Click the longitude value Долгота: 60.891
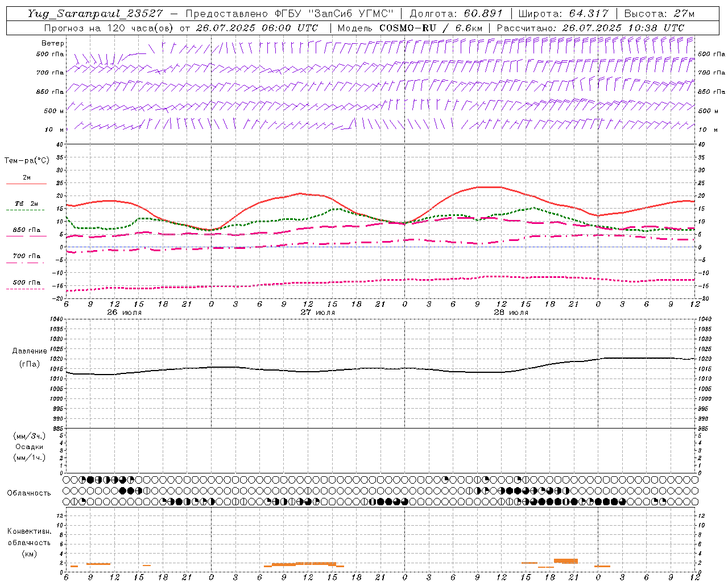The image size is (728, 582). pyautogui.click(x=456, y=14)
